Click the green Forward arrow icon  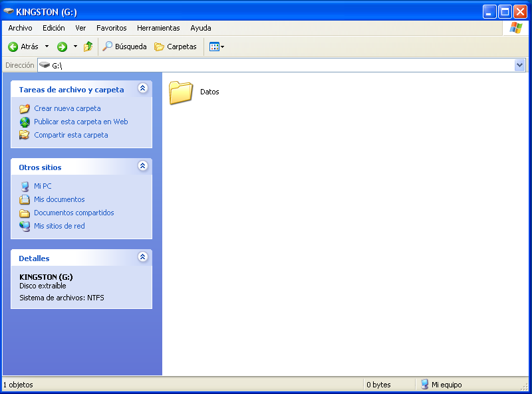pos(62,47)
